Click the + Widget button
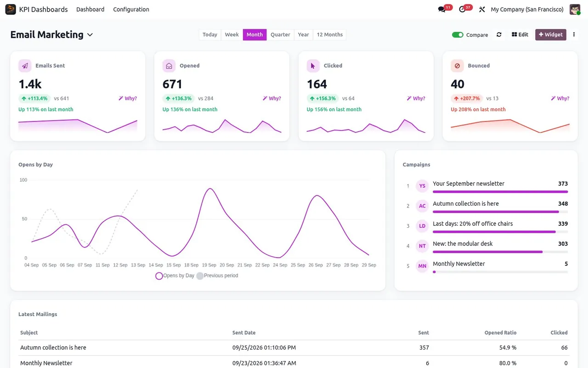Viewport: 588px width, 368px height. [550, 34]
